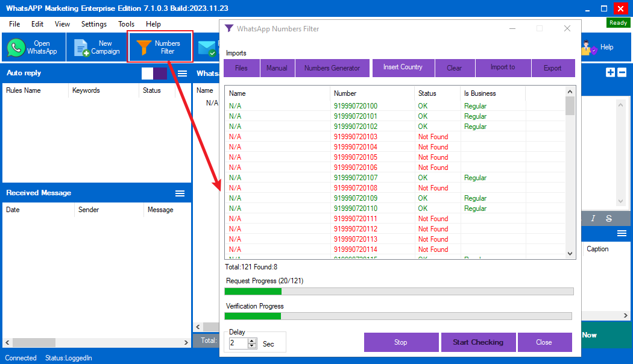The image size is (633, 364).
Task: Toggle the Auto reply switch
Action: tap(154, 74)
